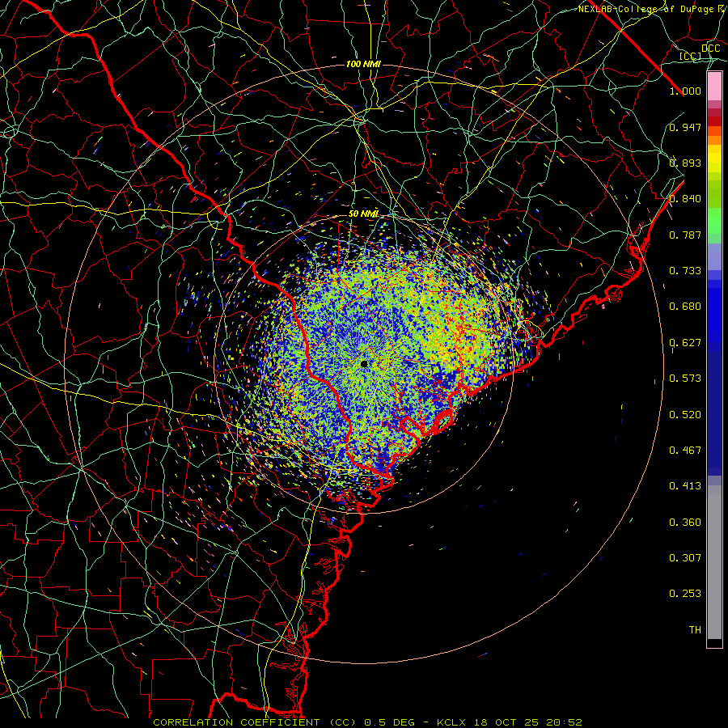Click the 0.893 scale value
This screenshot has width=728, height=728.
685,163
